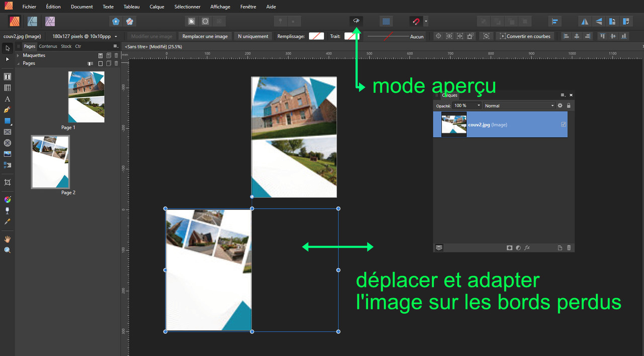
Task: Expand the Maquettes section
Action: pos(18,55)
